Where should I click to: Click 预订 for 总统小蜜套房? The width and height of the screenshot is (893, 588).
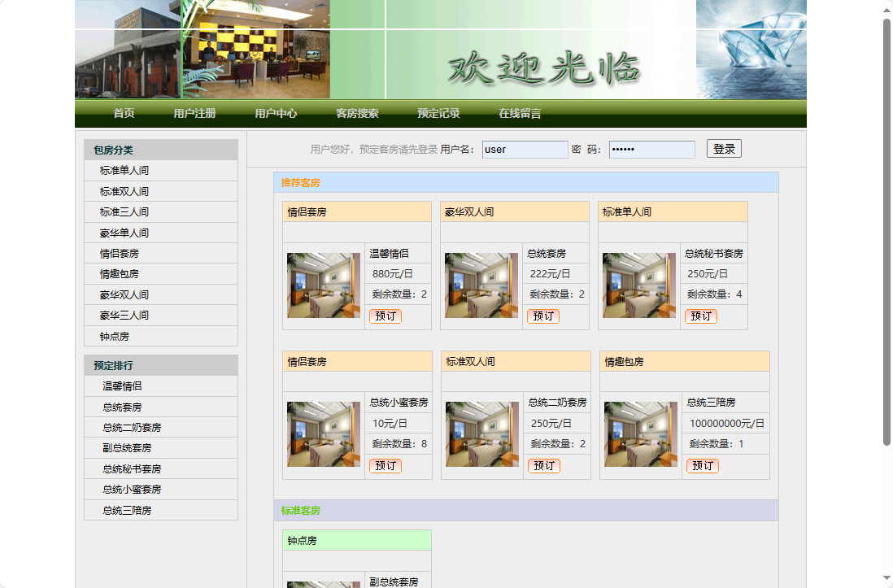(385, 465)
